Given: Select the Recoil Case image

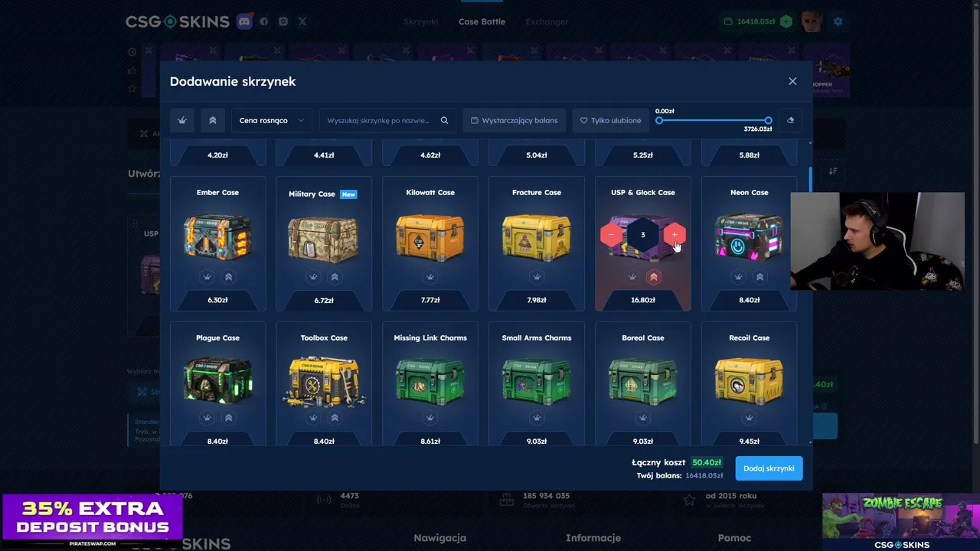Looking at the screenshot, I should pos(749,380).
